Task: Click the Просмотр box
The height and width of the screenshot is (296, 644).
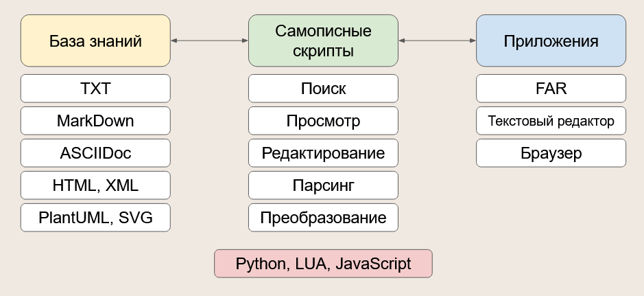Action: coord(323,121)
